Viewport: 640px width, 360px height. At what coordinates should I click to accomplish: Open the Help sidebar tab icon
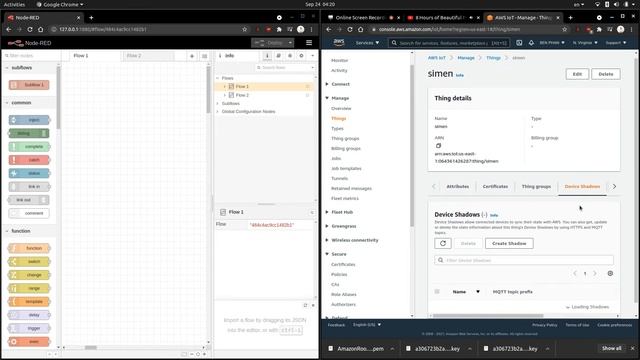click(x=278, y=56)
